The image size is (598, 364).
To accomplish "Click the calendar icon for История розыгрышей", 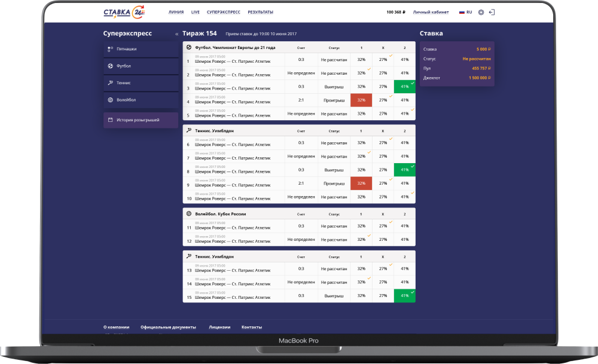I will tap(111, 120).
